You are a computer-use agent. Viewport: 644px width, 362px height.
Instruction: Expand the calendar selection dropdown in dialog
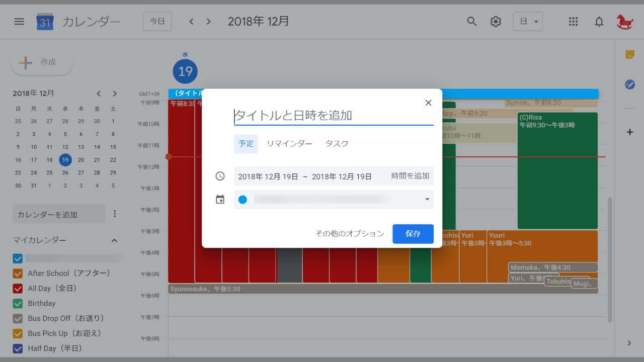(427, 200)
